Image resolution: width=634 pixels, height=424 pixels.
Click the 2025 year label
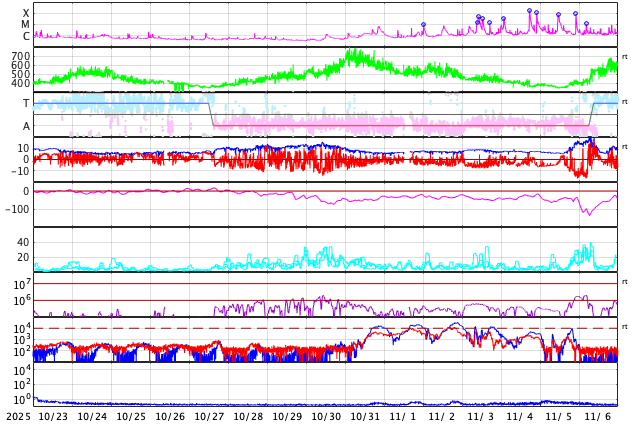point(18,417)
